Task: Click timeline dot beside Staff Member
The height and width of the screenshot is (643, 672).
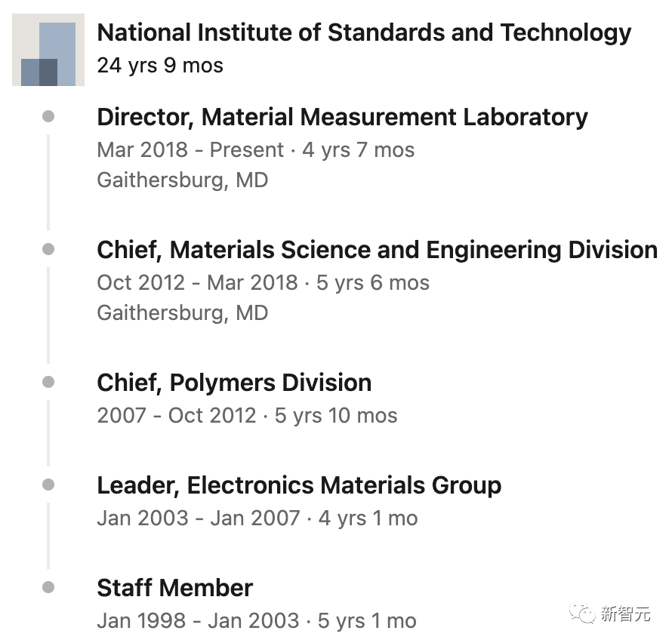Action: tap(48, 587)
